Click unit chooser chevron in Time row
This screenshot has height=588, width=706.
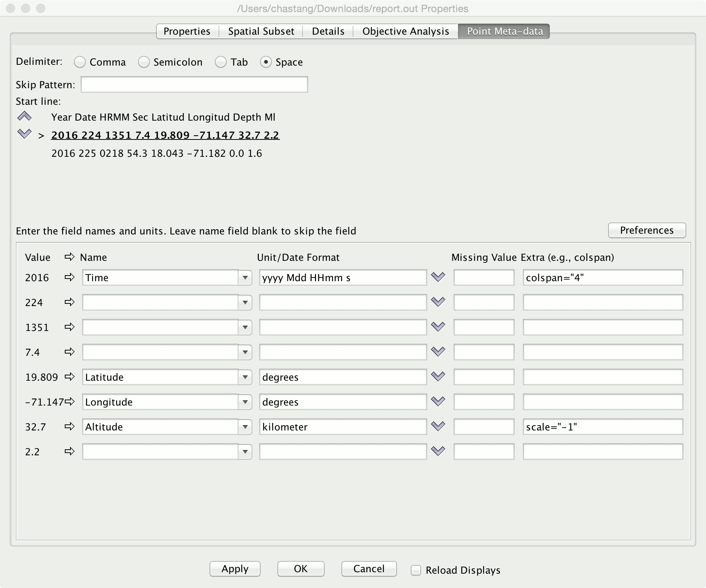[x=438, y=277]
